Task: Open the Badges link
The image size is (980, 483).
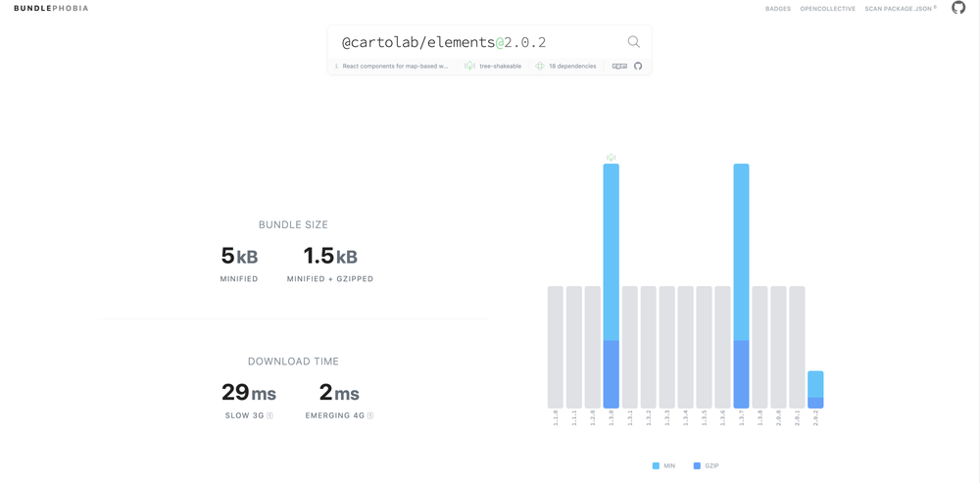Action: [777, 9]
